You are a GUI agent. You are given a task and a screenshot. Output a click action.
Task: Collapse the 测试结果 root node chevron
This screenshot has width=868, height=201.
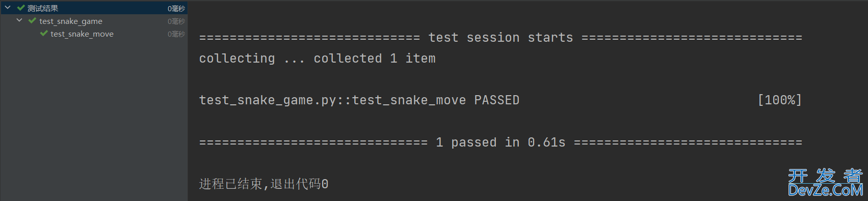[8, 8]
